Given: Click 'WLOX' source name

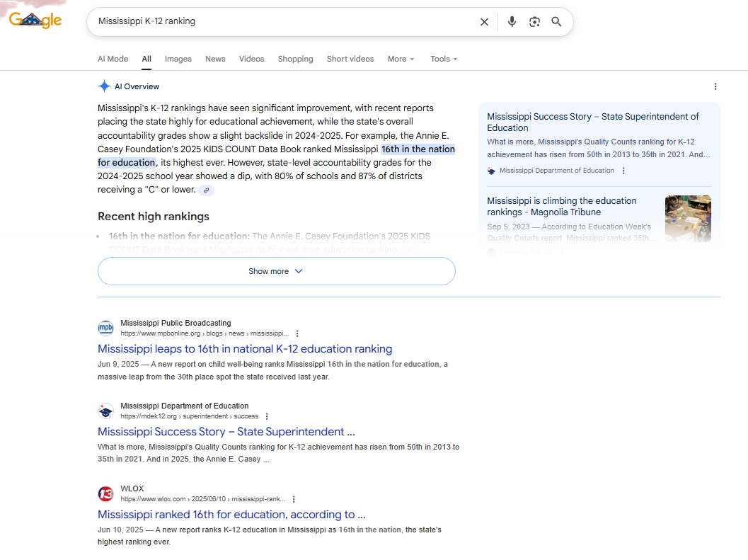Looking at the screenshot, I should pos(132,489).
